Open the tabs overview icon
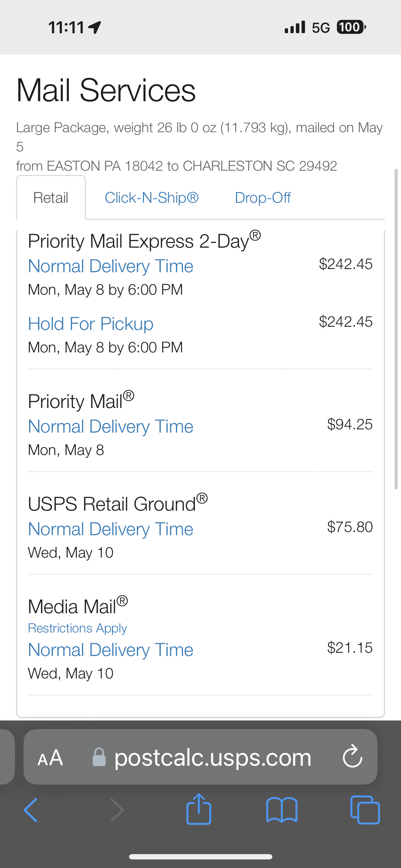The height and width of the screenshot is (868, 401). (x=365, y=810)
